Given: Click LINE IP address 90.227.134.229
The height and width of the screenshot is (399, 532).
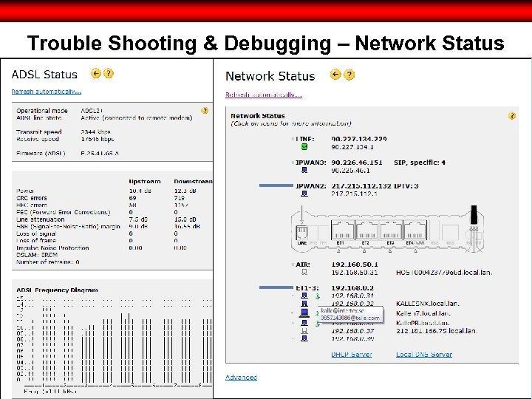Looking at the screenshot, I should click(x=359, y=139).
